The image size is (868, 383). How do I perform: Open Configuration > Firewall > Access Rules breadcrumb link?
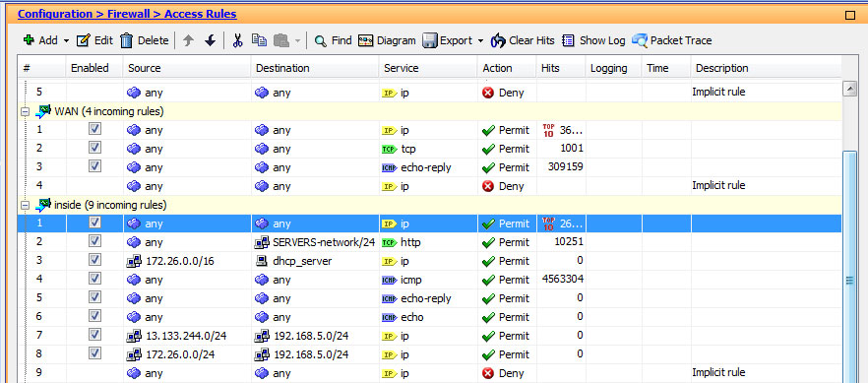tap(127, 15)
